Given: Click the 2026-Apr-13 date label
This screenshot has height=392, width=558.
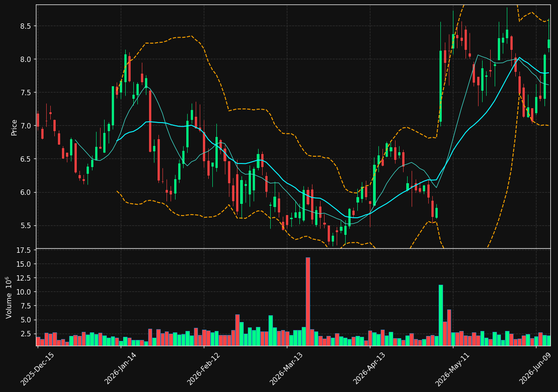Looking at the screenshot, I should coord(370,369).
